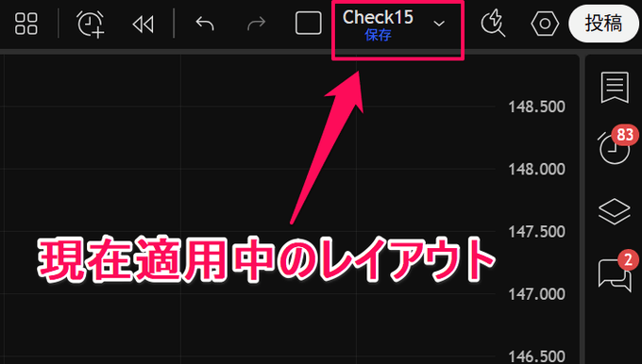
Task: Expand the Check15 layout dropdown arrow
Action: [x=439, y=24]
